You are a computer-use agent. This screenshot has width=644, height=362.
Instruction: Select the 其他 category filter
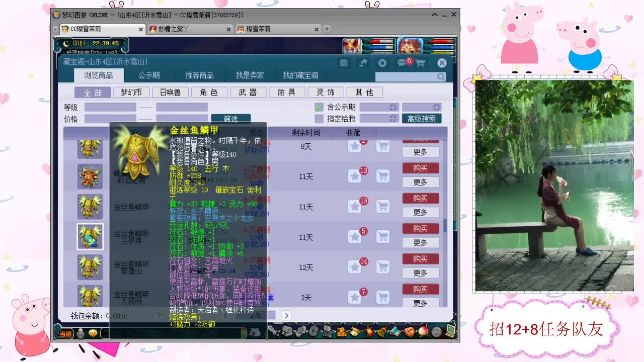(364, 93)
